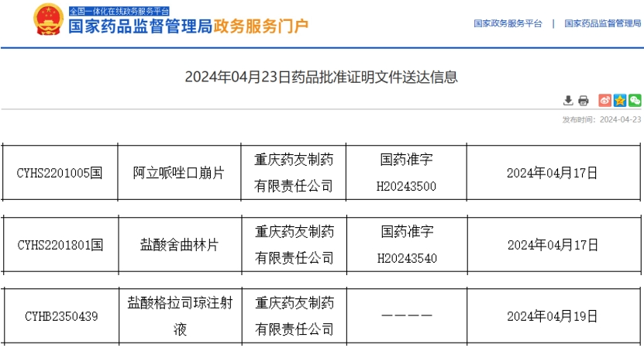The width and height of the screenshot is (644, 348).
Task: Click date cell in 盐酸舍曲林片 row
Action: click(x=553, y=245)
